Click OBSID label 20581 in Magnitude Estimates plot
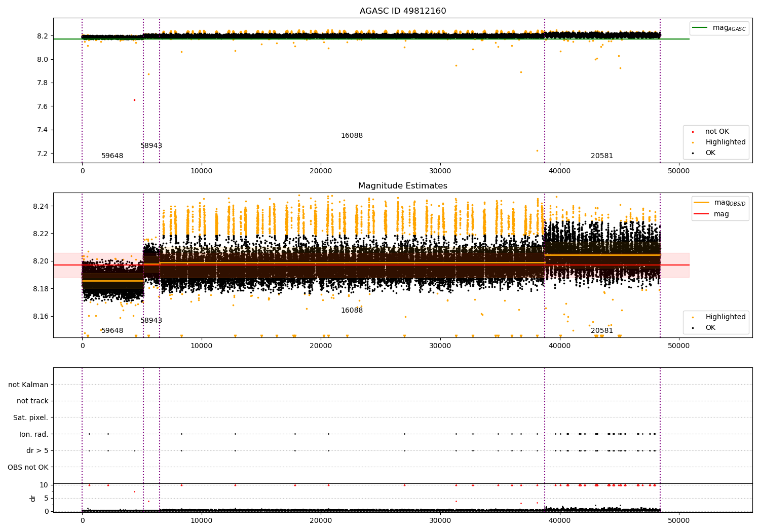Viewport: 760px width, 532px height. click(602, 331)
